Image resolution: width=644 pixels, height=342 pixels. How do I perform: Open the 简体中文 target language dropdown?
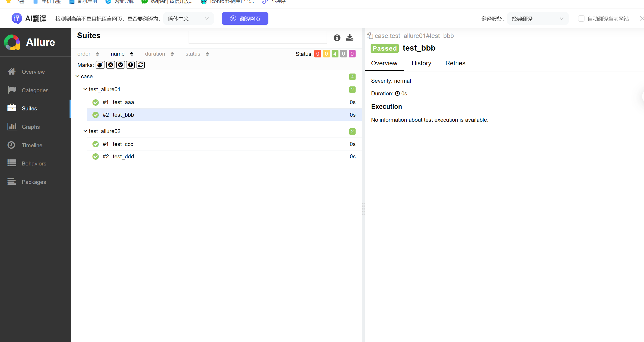(188, 18)
